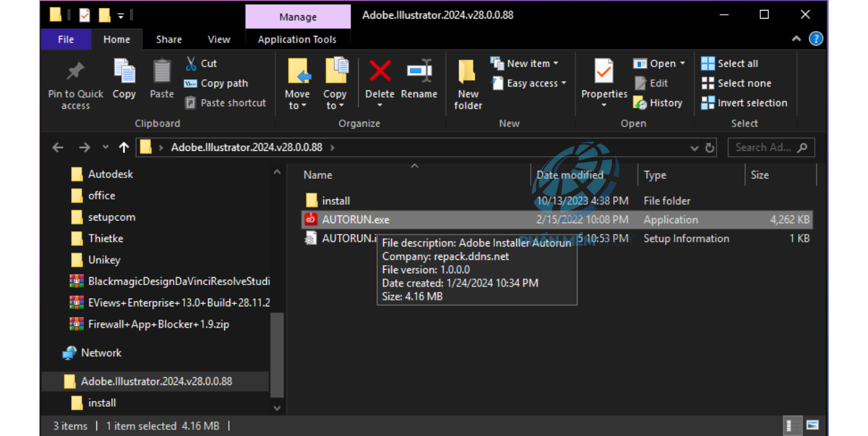
Task: Collapse the ribbon with the chevron
Action: click(x=796, y=39)
